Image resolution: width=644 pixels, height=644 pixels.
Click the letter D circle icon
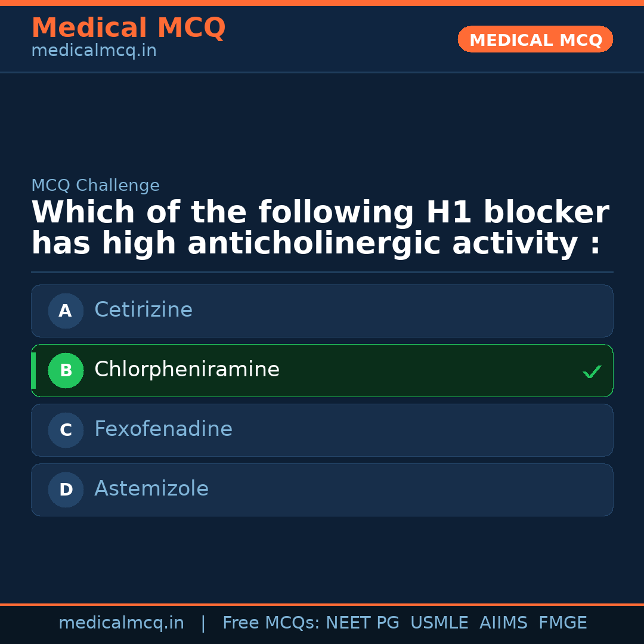[x=66, y=490]
